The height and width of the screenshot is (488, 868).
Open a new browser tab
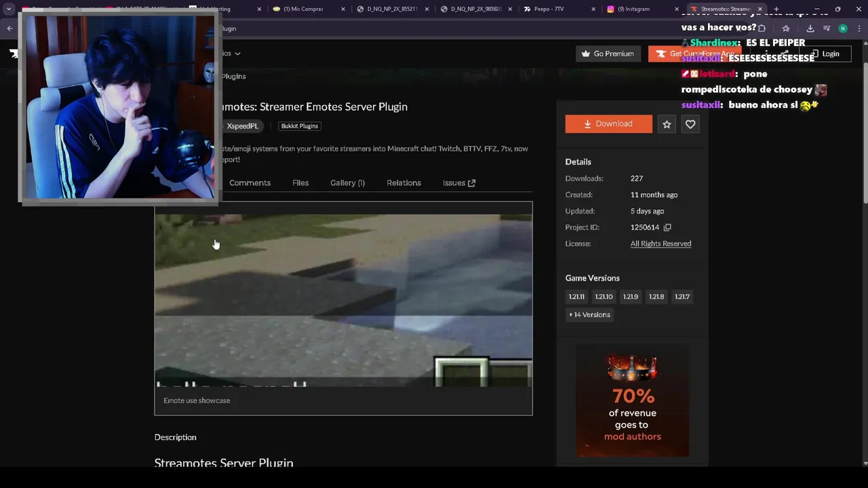[776, 9]
